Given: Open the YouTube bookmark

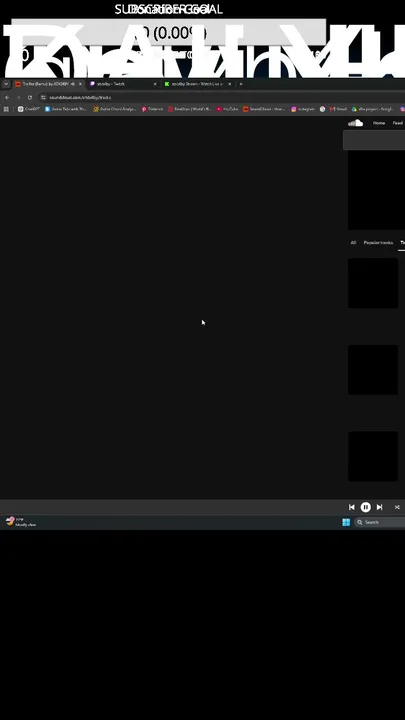Looking at the screenshot, I should coord(227,109).
